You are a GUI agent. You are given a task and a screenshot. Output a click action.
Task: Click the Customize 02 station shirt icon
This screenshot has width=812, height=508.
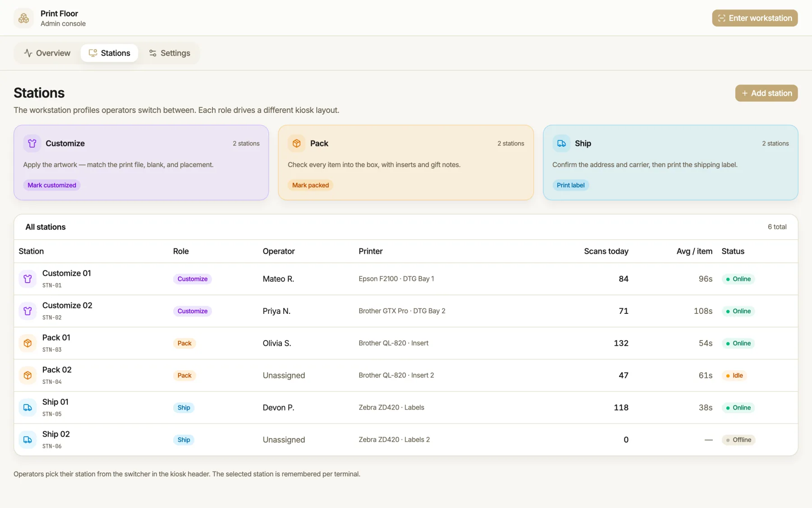point(28,311)
